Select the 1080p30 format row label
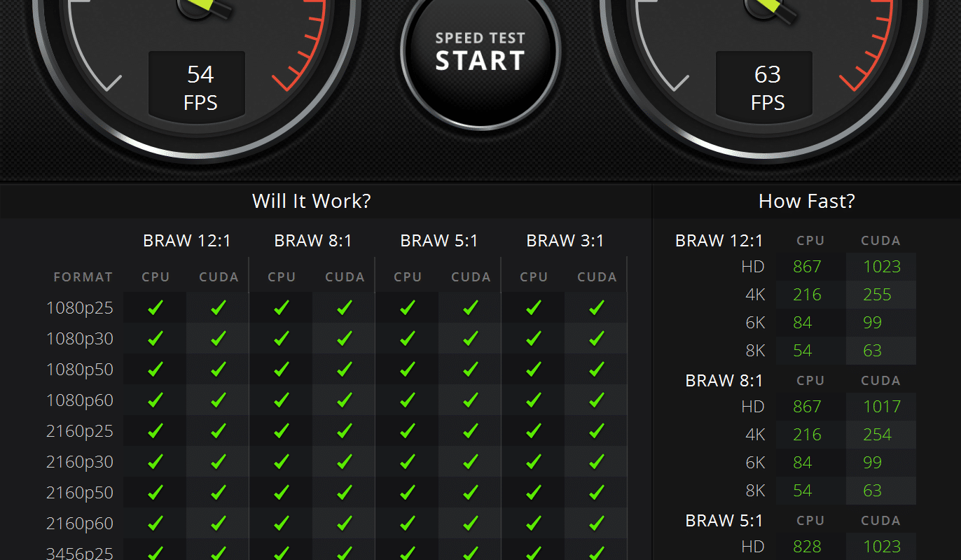Viewport: 961px width, 560px height. 80,339
